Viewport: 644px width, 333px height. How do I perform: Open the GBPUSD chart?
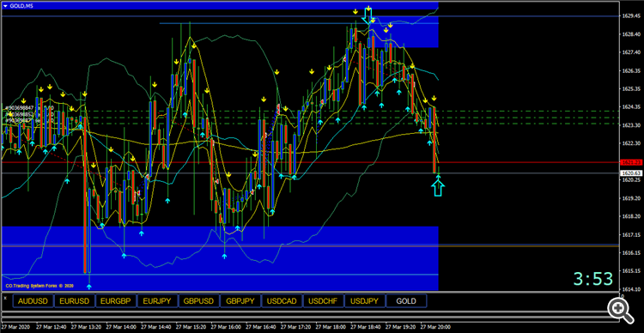pyautogui.click(x=199, y=301)
